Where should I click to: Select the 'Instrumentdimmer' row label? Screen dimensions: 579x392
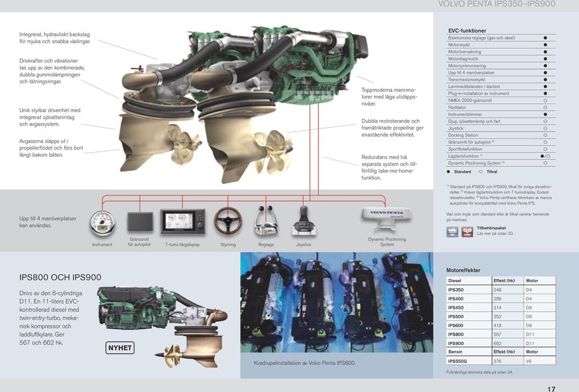pos(465,115)
